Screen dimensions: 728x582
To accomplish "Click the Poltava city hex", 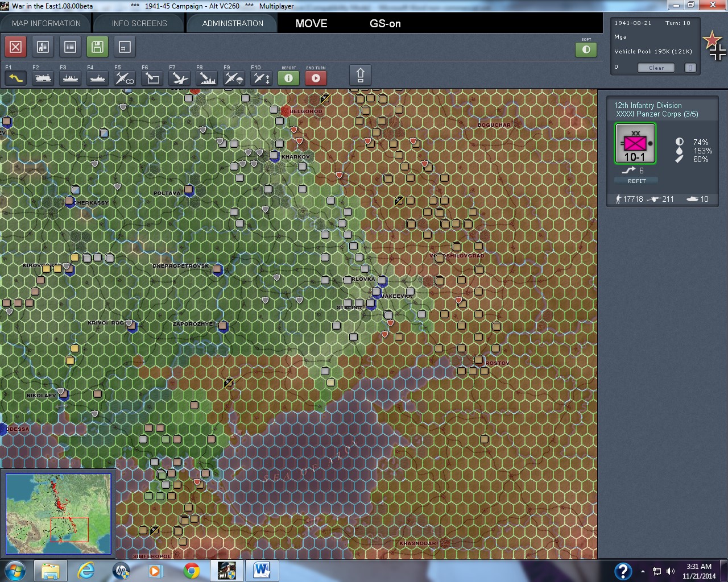I will pyautogui.click(x=189, y=190).
